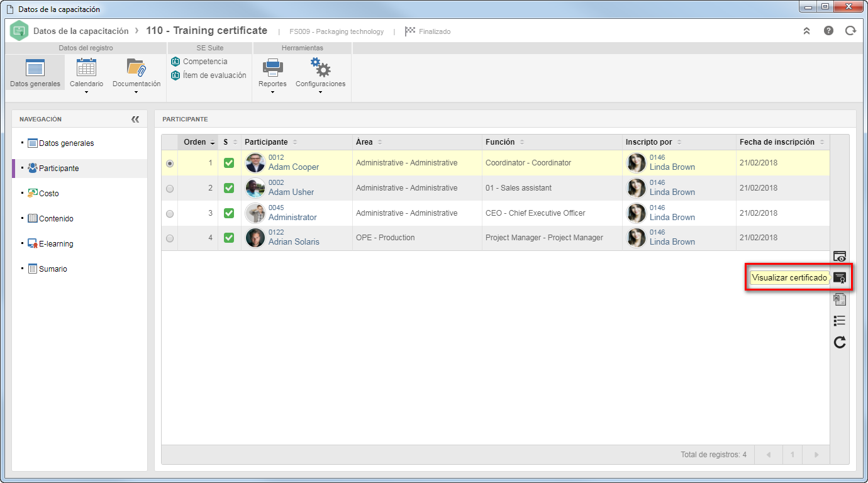Toggle the green checkbox for Adrian Solaris
Viewport: 868px width, 483px height.
tap(229, 238)
